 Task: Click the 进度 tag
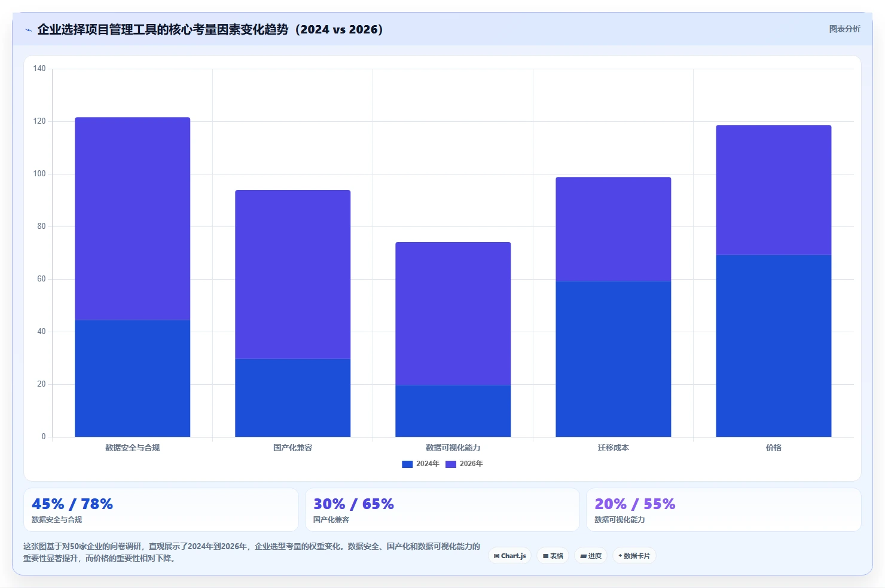coord(591,556)
